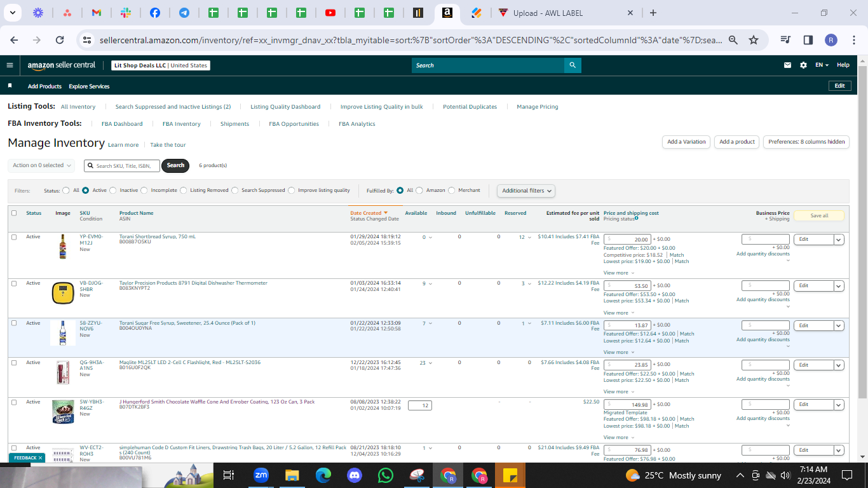
Task: Open Preferences: 8 columns hidden
Action: click(806, 142)
